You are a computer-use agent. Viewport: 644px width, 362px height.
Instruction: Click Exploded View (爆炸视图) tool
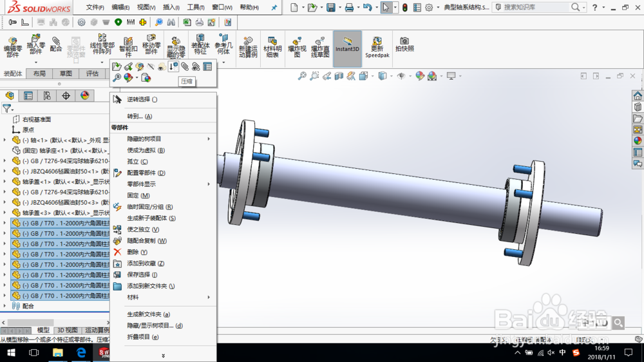point(297,47)
